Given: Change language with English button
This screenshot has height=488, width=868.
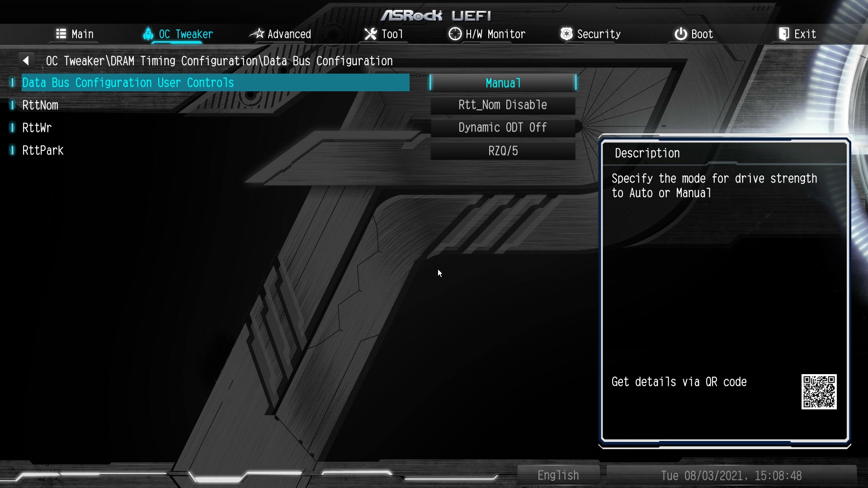Looking at the screenshot, I should (x=558, y=475).
